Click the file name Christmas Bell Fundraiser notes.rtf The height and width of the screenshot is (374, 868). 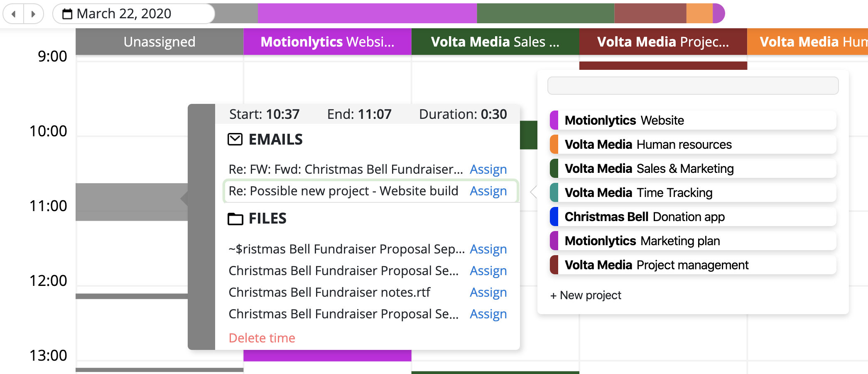click(329, 292)
